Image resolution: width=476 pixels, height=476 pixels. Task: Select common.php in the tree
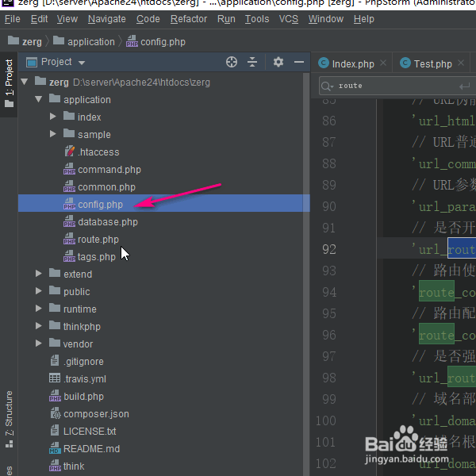[100, 187]
